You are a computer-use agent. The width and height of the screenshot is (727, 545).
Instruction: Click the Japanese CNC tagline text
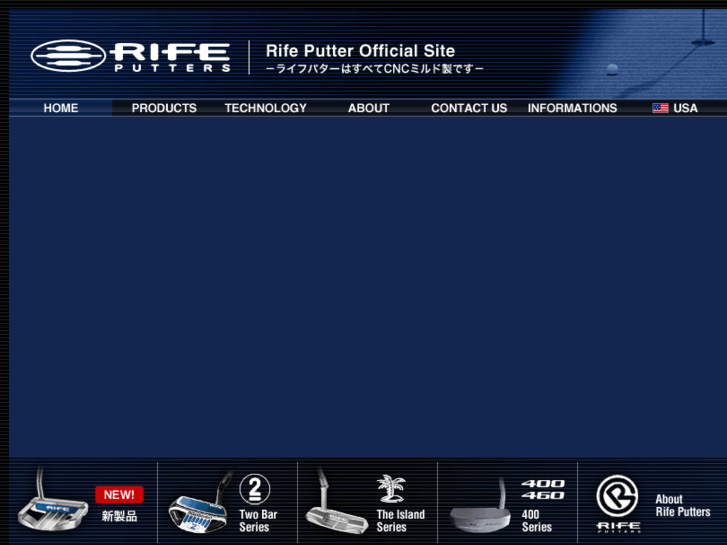coord(375,69)
